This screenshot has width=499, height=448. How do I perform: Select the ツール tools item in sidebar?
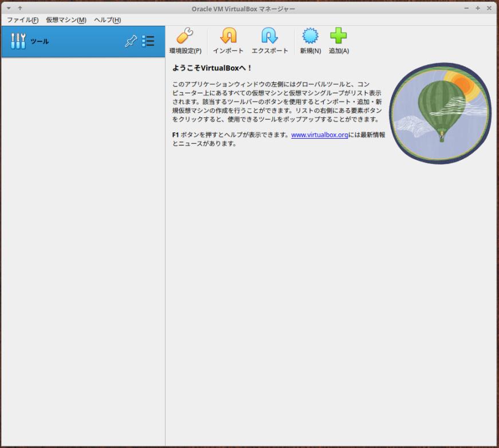point(83,41)
